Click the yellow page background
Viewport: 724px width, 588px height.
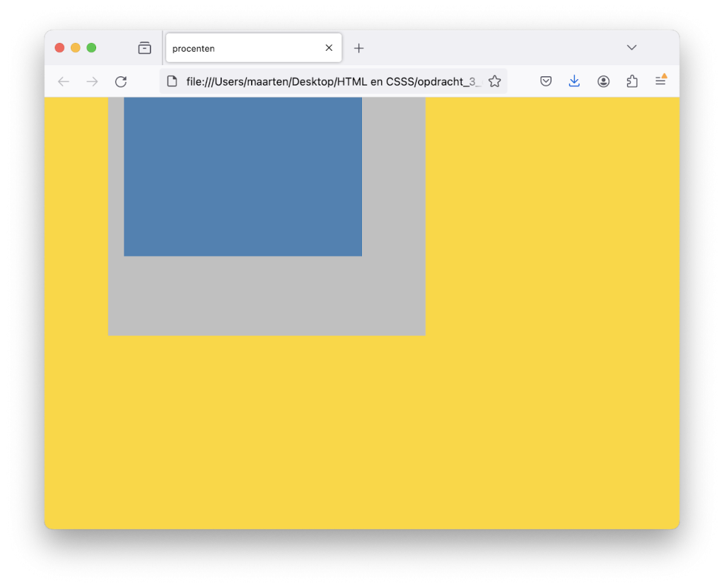pyautogui.click(x=551, y=318)
